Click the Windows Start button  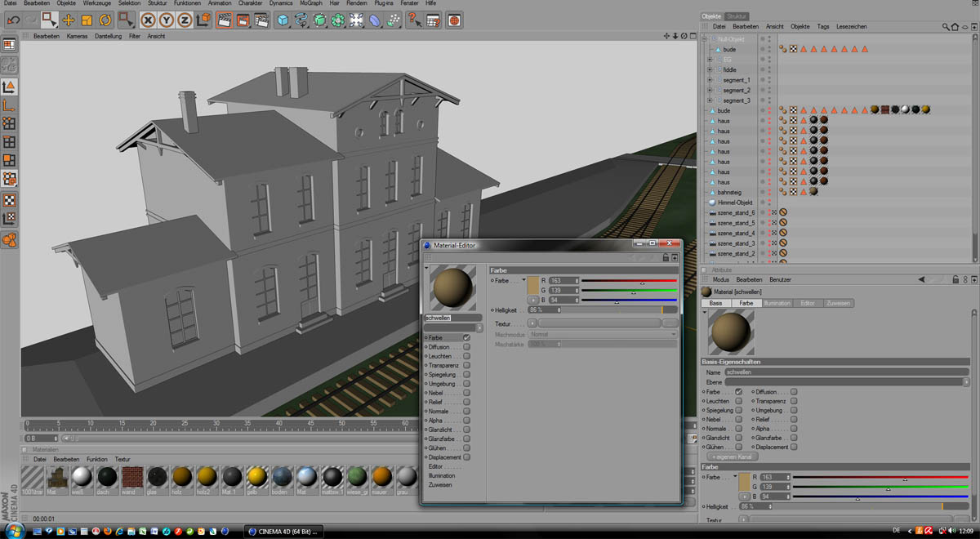click(15, 531)
